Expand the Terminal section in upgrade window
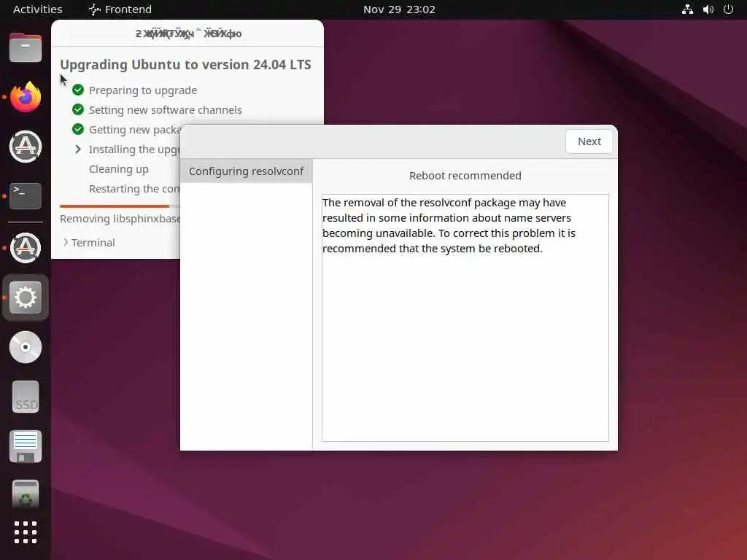Screen dimensions: 747x560 tap(89, 242)
